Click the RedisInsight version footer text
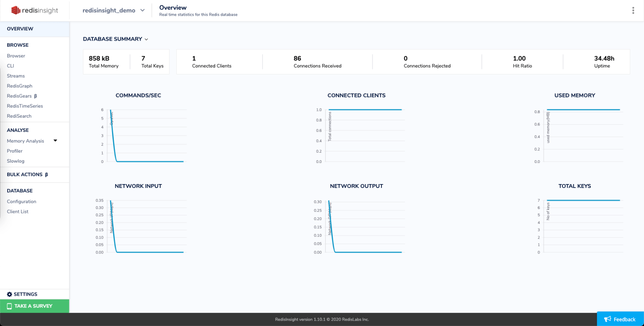This screenshot has height=326, width=644. [322, 319]
